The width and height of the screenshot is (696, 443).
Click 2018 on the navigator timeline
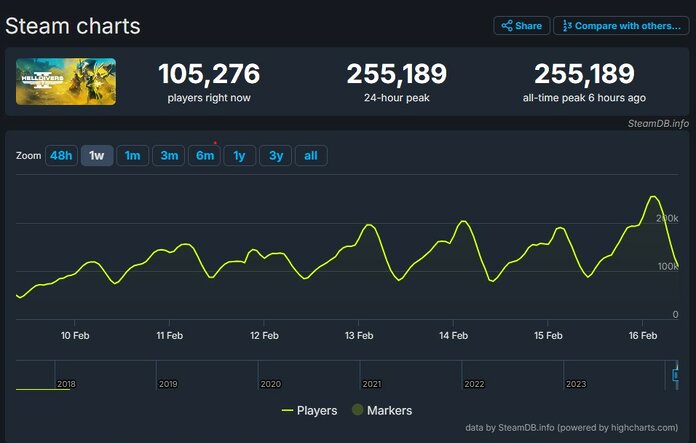tap(66, 384)
